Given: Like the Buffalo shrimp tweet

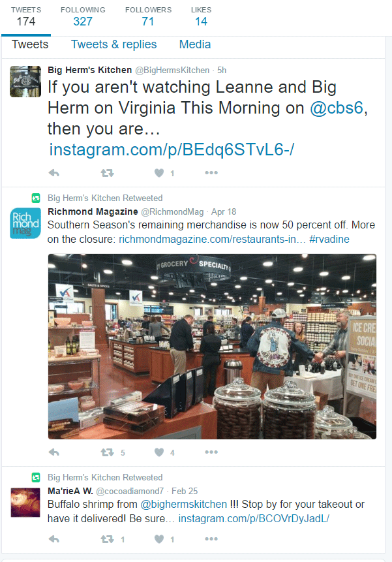Looking at the screenshot, I should pos(159,539).
